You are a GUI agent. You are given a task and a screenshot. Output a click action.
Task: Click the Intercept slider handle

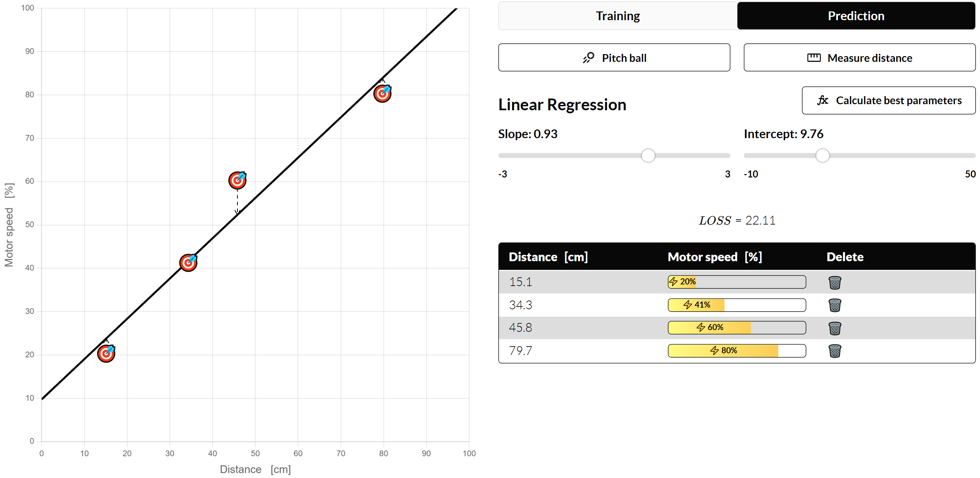(x=822, y=156)
